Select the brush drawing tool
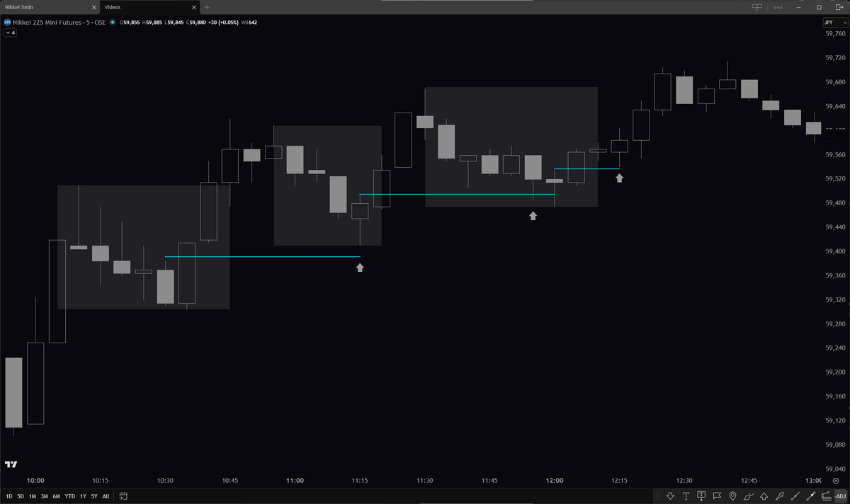 (x=748, y=496)
